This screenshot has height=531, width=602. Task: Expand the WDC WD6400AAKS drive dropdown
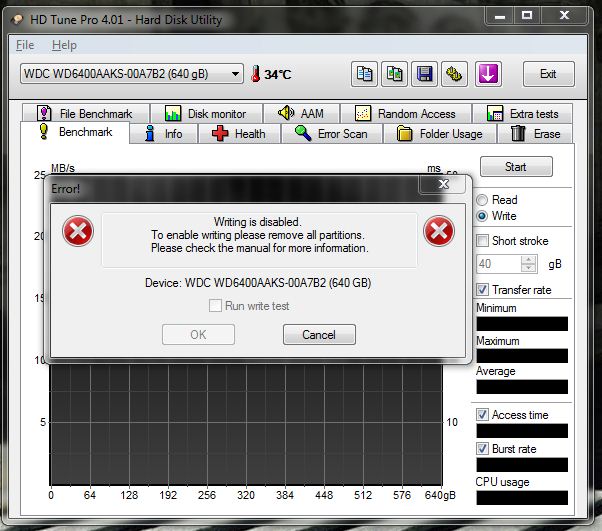[132, 73]
